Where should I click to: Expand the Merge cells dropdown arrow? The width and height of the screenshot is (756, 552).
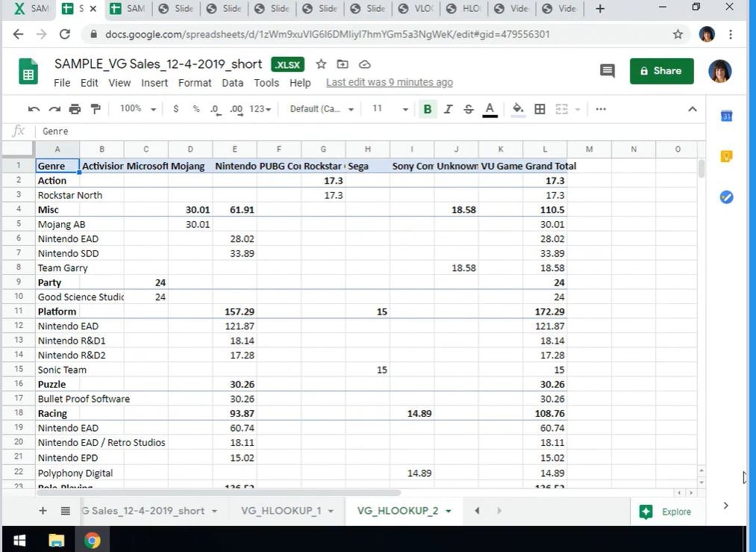click(577, 110)
